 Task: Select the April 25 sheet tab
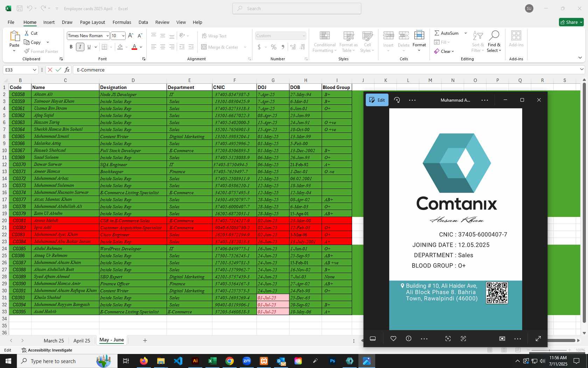coord(82,341)
